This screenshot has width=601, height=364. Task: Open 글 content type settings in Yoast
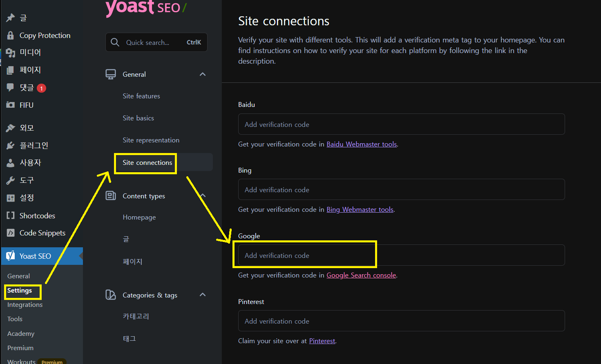click(126, 239)
